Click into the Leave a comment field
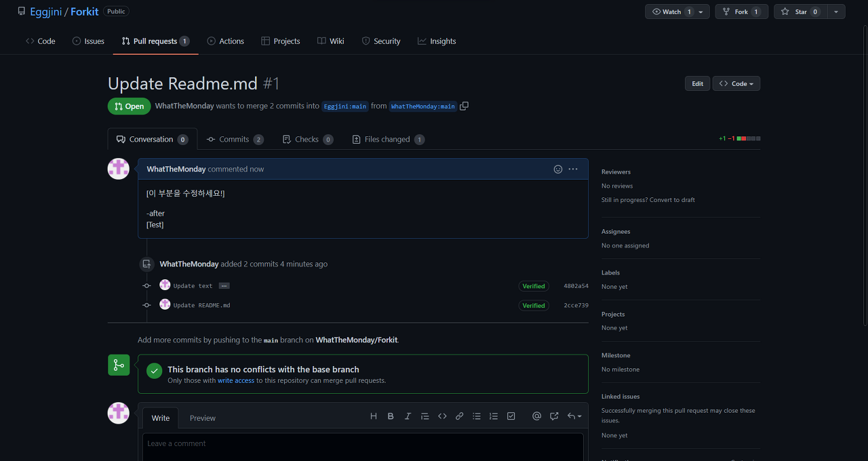Screen dimensions: 868x461 point(363,446)
